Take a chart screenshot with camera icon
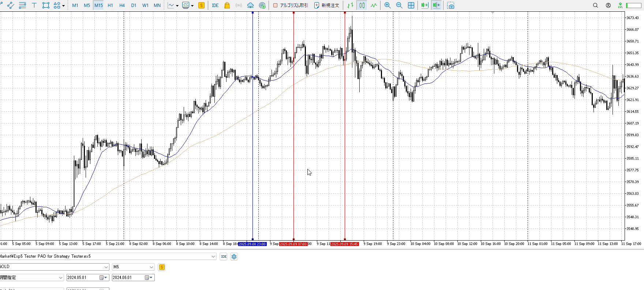The image size is (644, 290). point(451,5)
